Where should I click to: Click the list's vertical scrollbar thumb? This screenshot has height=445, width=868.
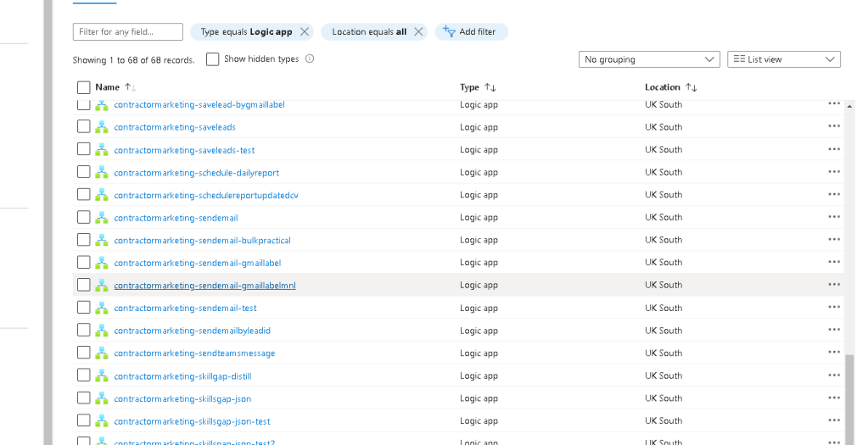pyautogui.click(x=849, y=399)
